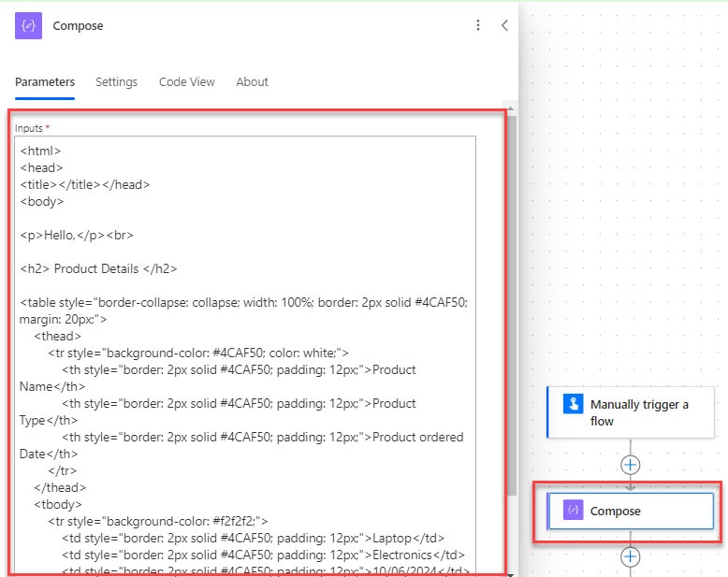Click the Manually trigger a flow icon
This screenshot has height=577, width=728.
pyautogui.click(x=573, y=403)
